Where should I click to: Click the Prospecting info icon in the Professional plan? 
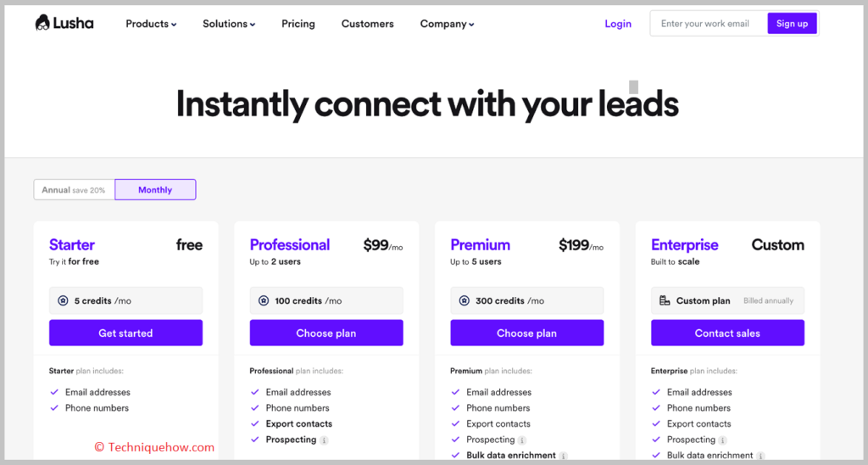pos(325,440)
